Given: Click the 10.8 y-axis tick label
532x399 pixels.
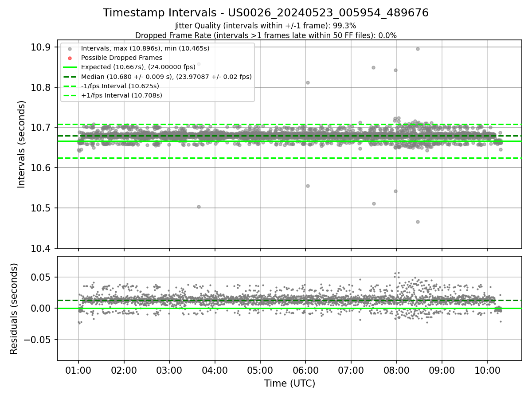Looking at the screenshot, I should pyautogui.click(x=40, y=87).
